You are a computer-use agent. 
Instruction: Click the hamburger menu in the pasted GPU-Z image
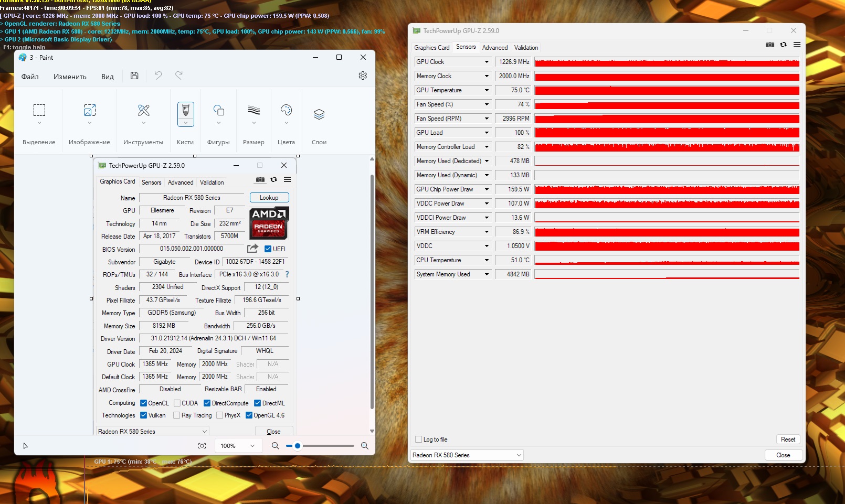coord(287,179)
